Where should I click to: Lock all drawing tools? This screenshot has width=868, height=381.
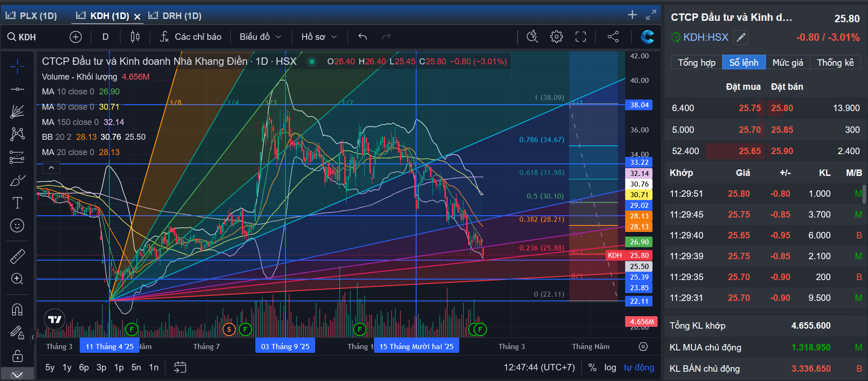17,356
